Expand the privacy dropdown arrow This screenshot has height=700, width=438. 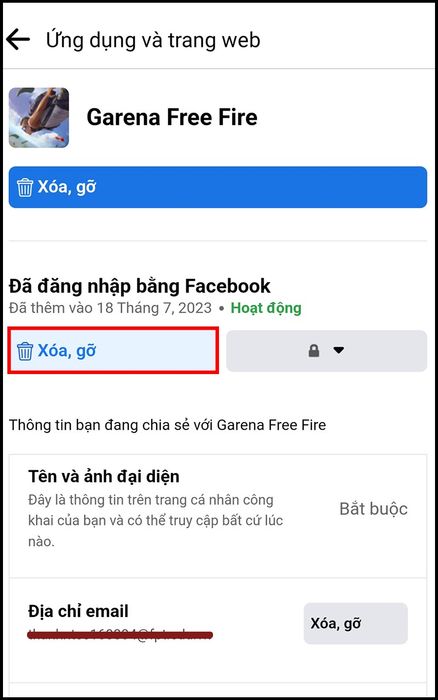[x=339, y=350]
